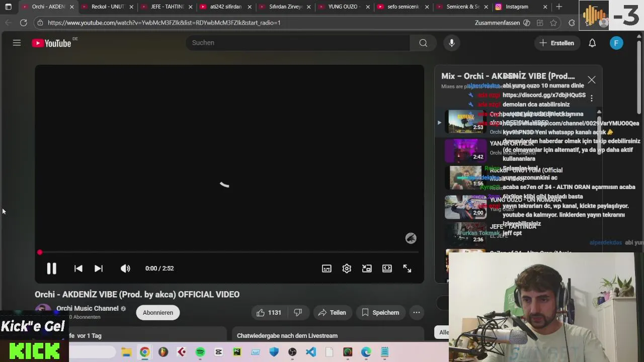644x362 pixels.
Task: Open Microsoft Edge from the taskbar
Action: click(366, 352)
